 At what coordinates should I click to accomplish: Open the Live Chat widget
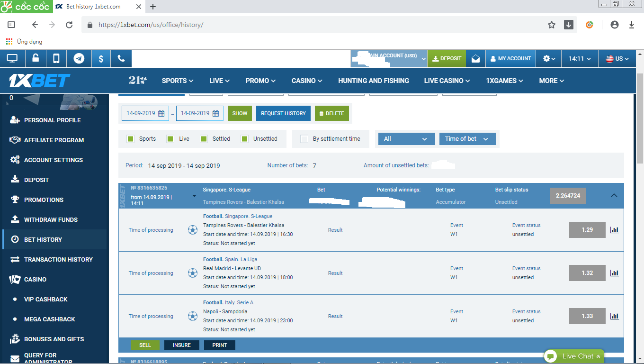574,356
